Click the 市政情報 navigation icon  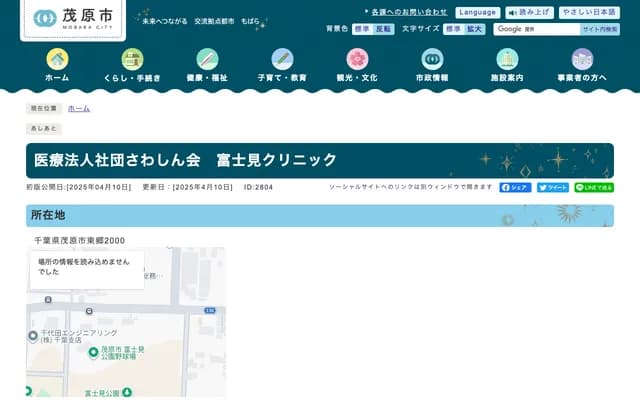432,59
